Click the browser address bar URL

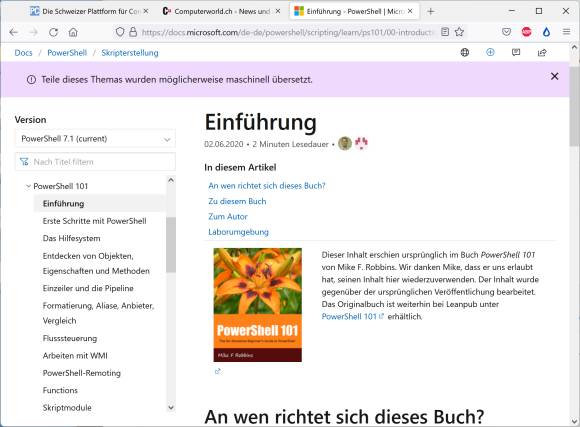coord(287,32)
